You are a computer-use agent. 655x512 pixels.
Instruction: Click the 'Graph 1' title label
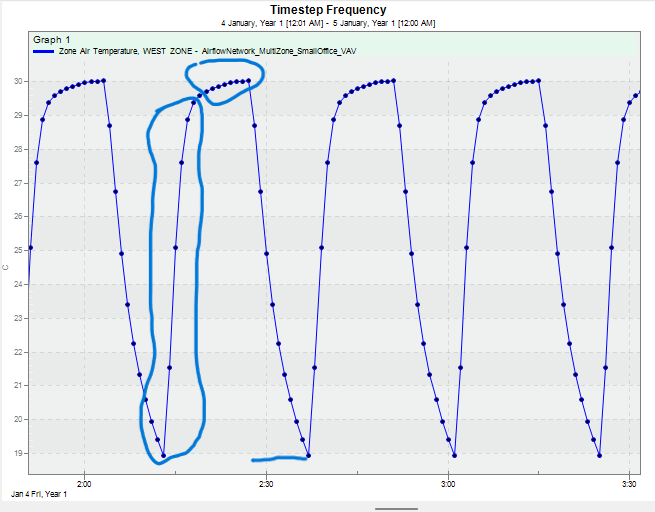52,40
